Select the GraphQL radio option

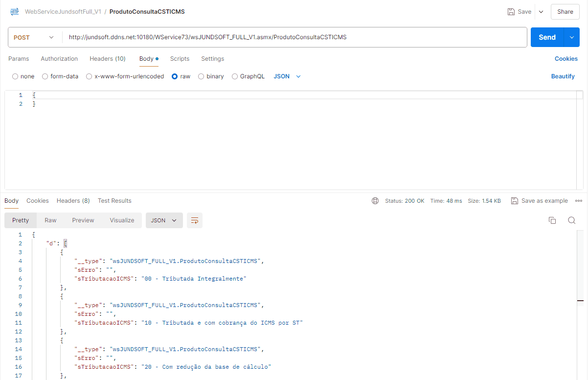coord(235,76)
